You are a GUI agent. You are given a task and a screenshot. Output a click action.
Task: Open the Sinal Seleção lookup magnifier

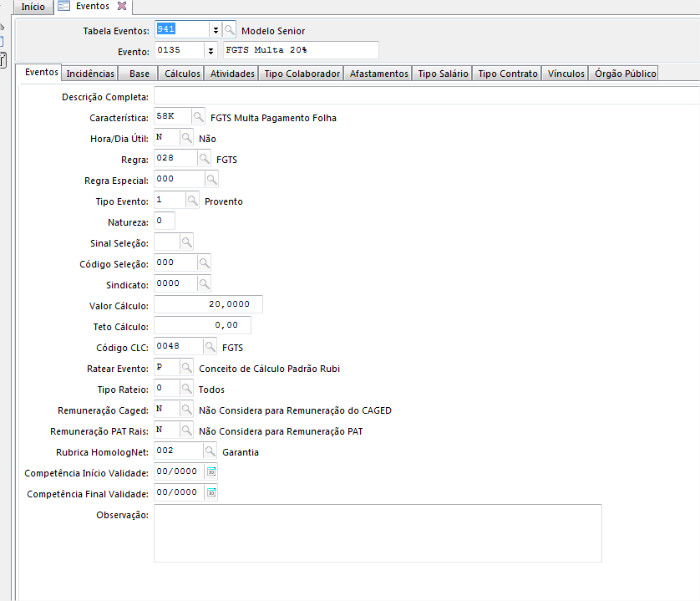186,242
